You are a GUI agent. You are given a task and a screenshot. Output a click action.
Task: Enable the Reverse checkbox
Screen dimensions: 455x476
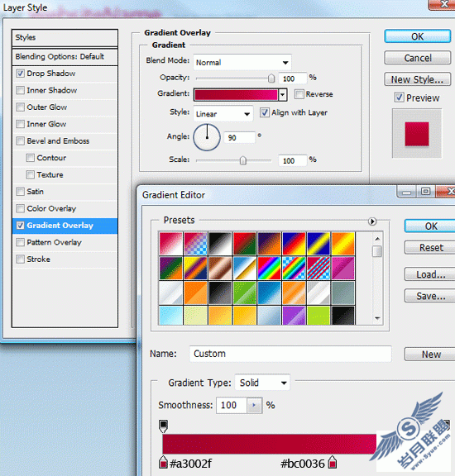click(x=299, y=94)
